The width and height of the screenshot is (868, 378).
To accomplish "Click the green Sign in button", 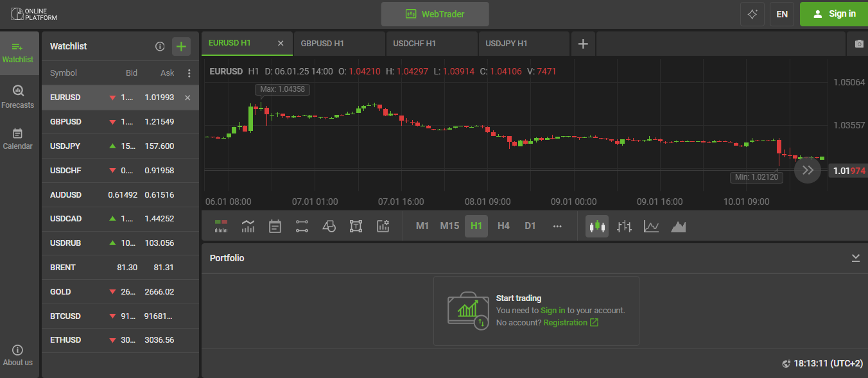I will tap(833, 14).
